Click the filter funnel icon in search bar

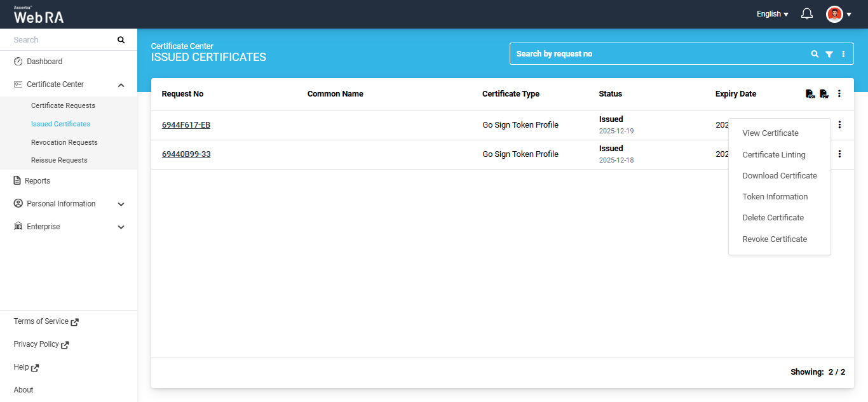[829, 54]
